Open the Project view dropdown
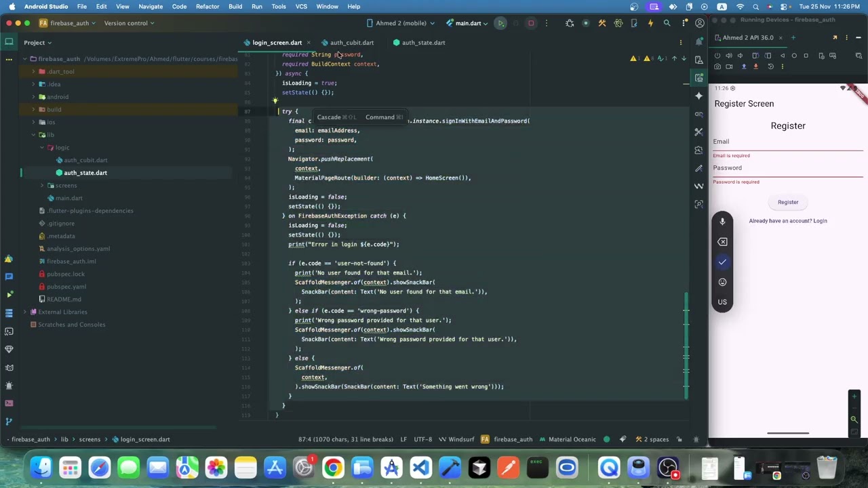The height and width of the screenshot is (488, 868). click(x=38, y=43)
